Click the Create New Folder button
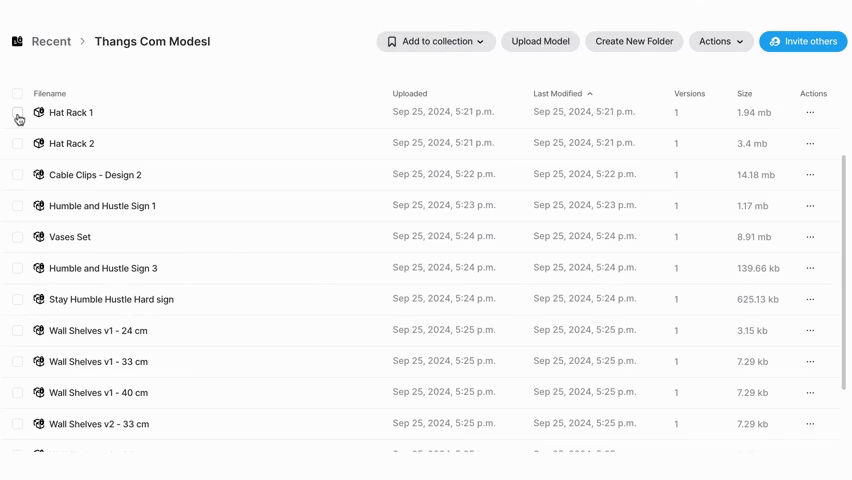 [x=634, y=42]
